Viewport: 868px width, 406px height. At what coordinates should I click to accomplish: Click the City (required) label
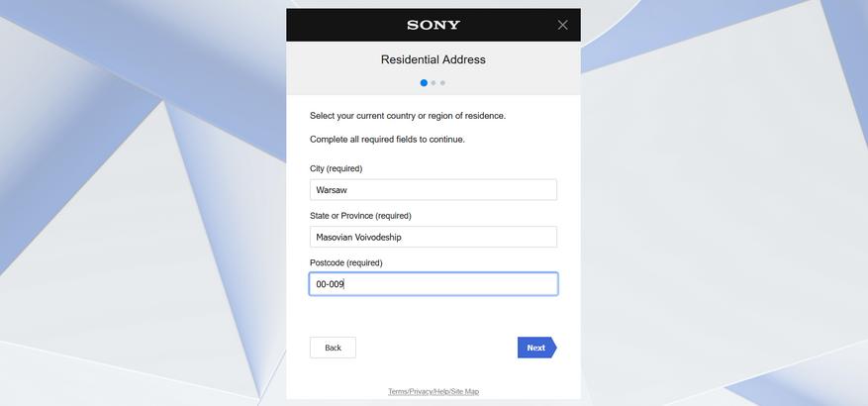tap(336, 168)
